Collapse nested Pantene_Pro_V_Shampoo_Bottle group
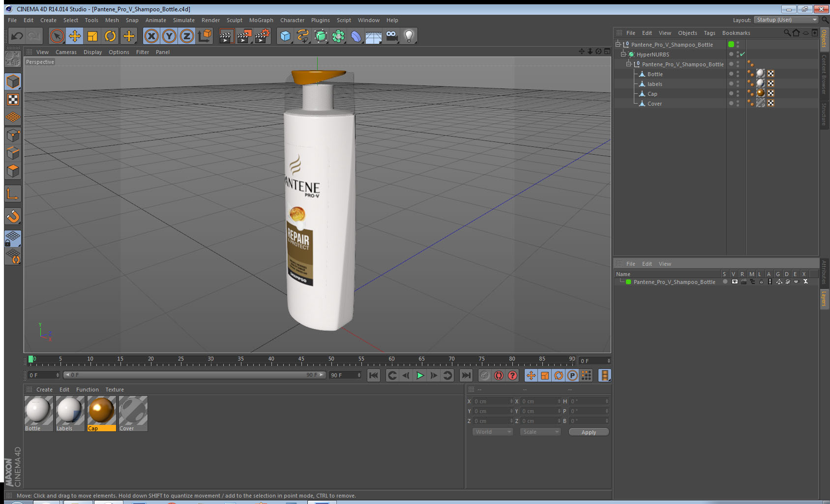 click(x=628, y=64)
